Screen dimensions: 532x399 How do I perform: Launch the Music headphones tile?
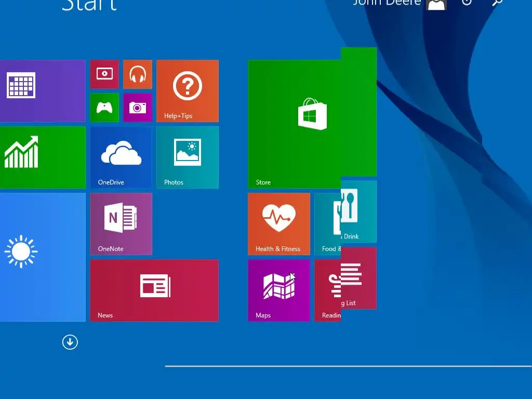[138, 74]
